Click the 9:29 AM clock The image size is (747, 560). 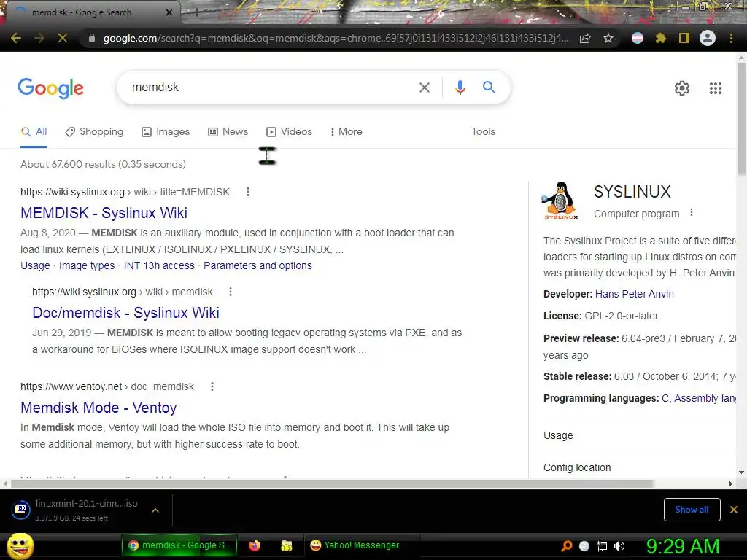(x=683, y=547)
